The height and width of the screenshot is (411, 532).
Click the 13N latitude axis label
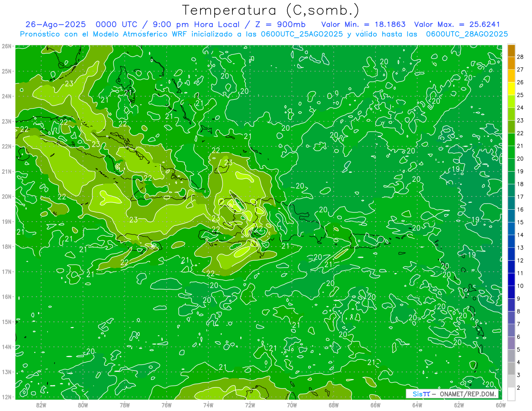[7, 372]
